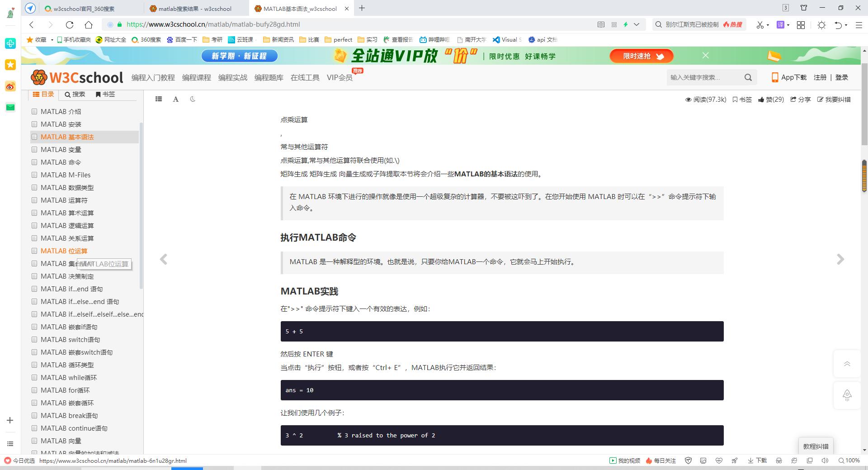
Task: Open the App下载 mobile download icon
Action: tap(788, 77)
